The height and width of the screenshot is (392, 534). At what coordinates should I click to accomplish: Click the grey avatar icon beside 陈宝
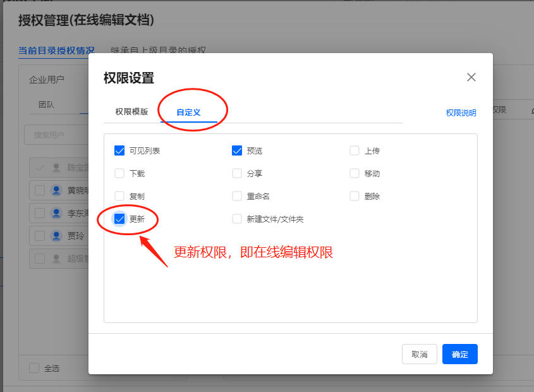[x=56, y=168]
